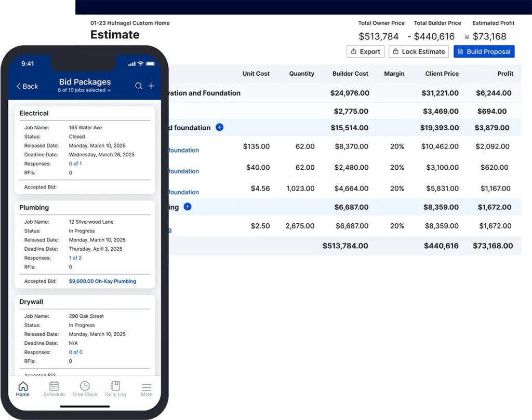Open the $9,600.00 Oh-Kay Plumbing accepted bid
This screenshot has height=420, width=532.
pyautogui.click(x=102, y=281)
